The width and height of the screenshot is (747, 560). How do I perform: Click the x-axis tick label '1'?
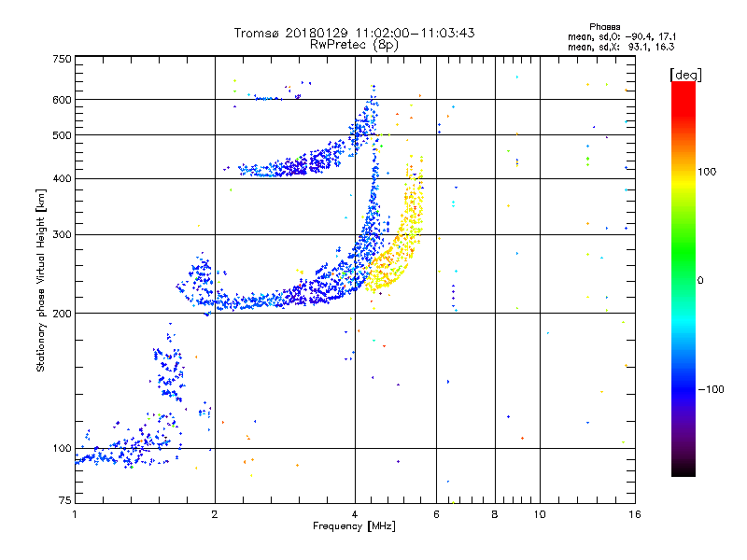coord(75,514)
